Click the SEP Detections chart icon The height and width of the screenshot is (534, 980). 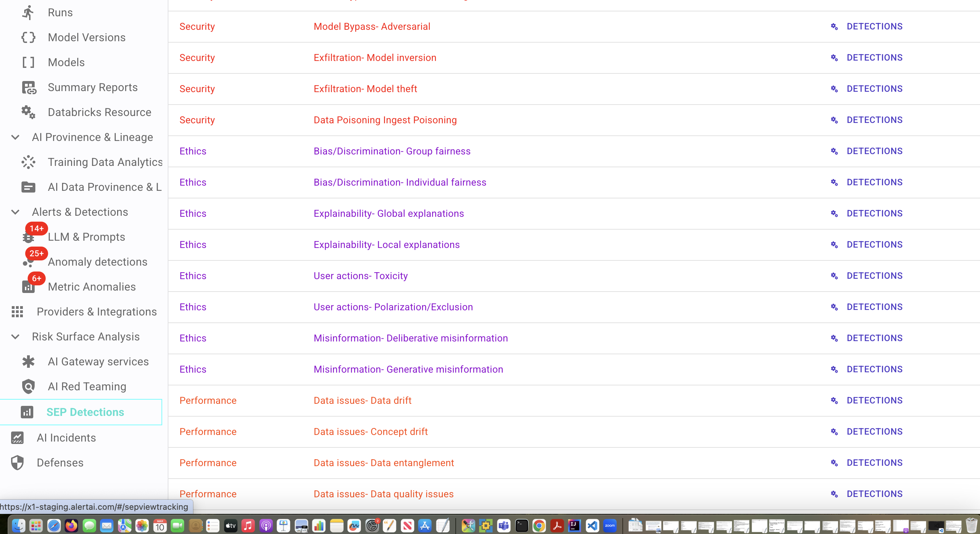(x=27, y=412)
